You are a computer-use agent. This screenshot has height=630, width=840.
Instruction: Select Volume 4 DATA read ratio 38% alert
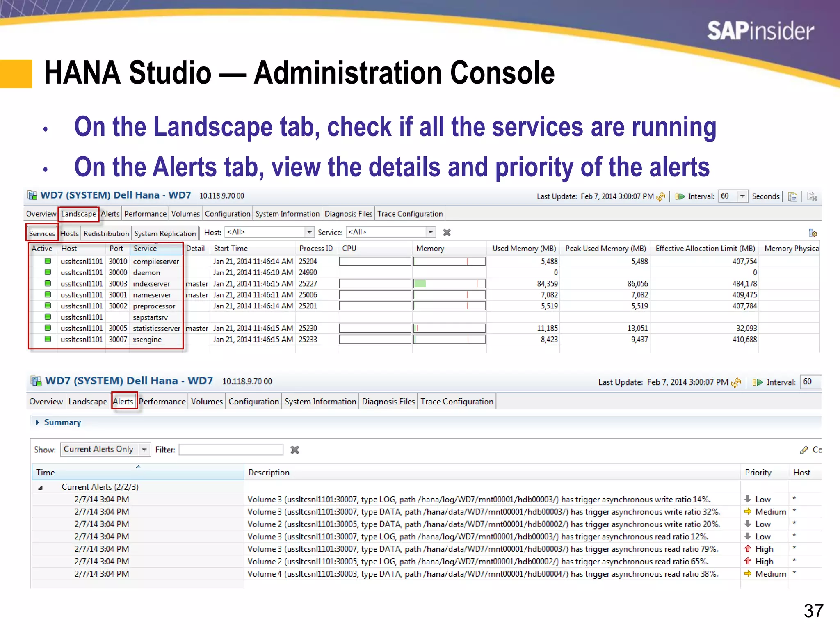coord(483,574)
